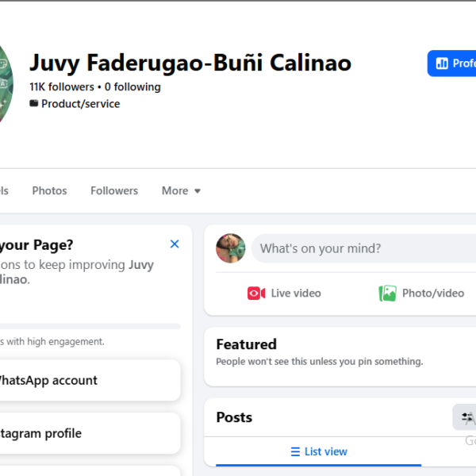Click the Featured heading

click(246, 344)
